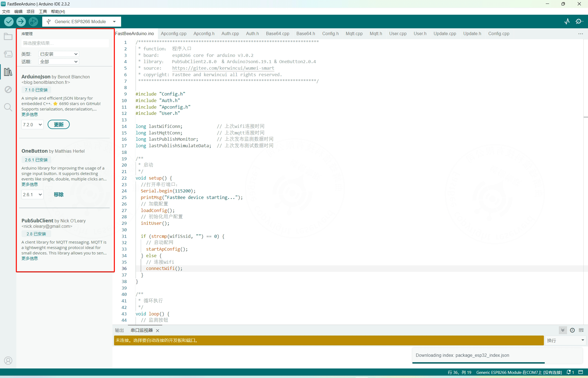Open the Boards Manager sidebar icon
The image size is (588, 378).
click(x=8, y=54)
